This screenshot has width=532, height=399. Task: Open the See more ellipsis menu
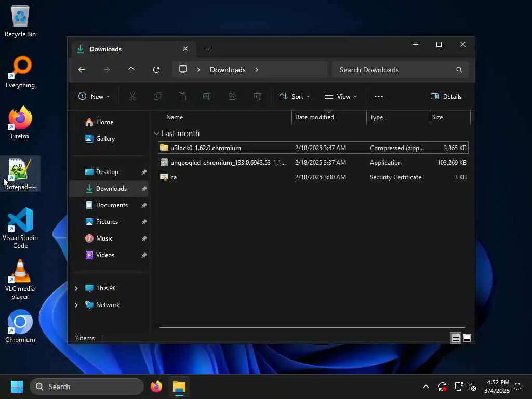coord(379,96)
